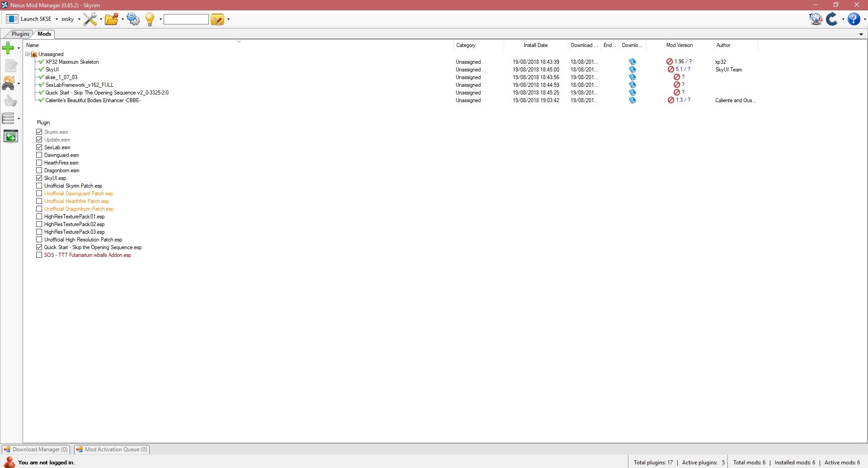868x468 pixels.
Task: Click the 'SkyUI Team' author cell
Action: coord(729,70)
